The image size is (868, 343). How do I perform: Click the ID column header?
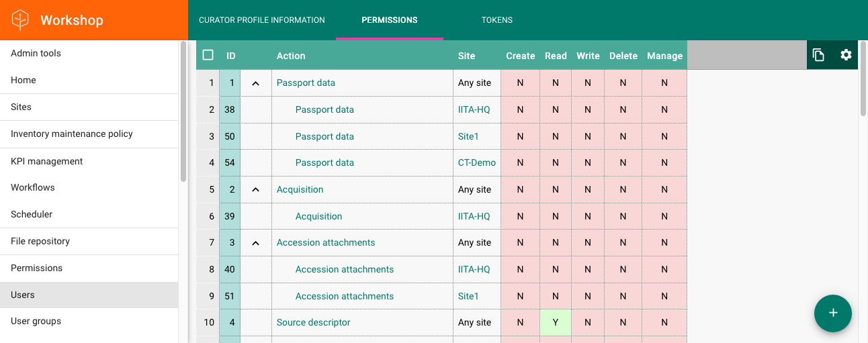[x=230, y=56]
